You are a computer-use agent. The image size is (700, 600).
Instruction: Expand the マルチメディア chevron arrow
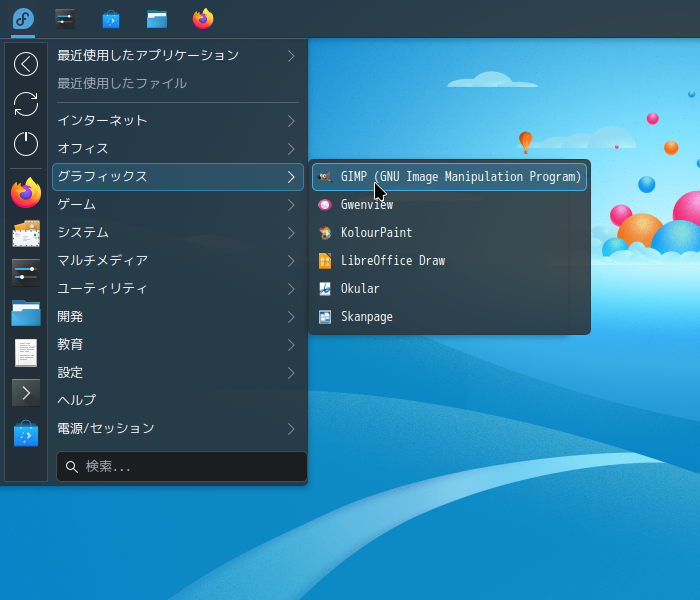pos(291,261)
